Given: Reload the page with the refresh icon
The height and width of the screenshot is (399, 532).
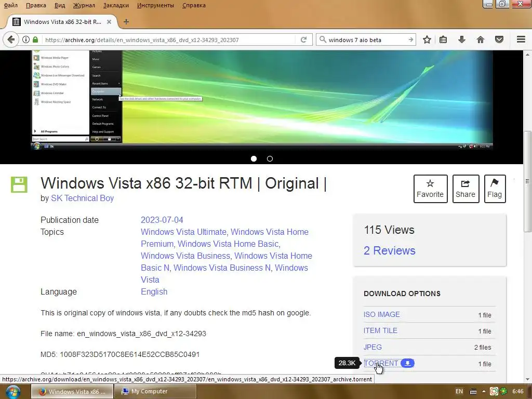Looking at the screenshot, I should pos(303,39).
